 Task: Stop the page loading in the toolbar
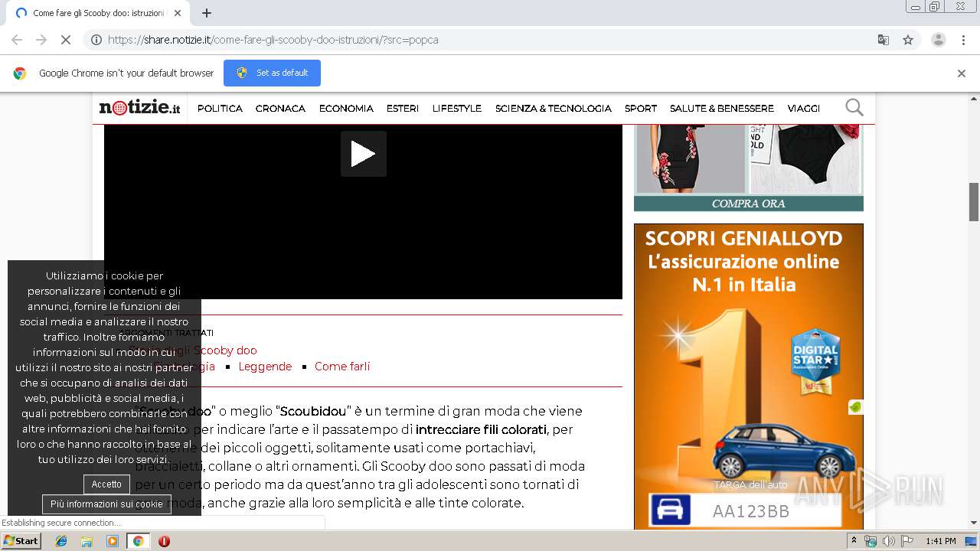(66, 40)
